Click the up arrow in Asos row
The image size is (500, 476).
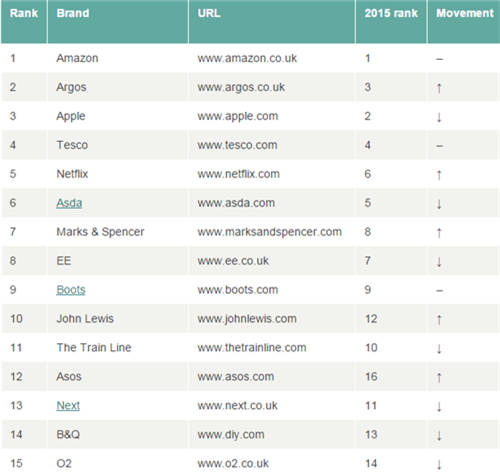pyautogui.click(x=439, y=377)
